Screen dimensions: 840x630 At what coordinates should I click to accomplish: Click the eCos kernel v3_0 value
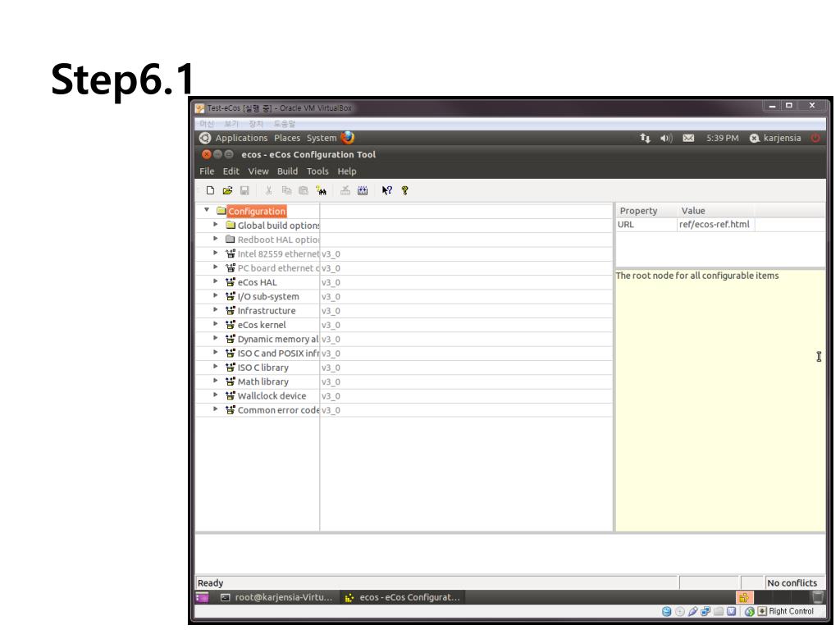(331, 325)
